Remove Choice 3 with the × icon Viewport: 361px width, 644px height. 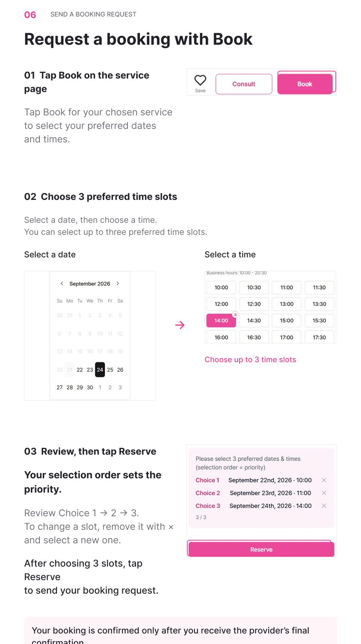324,506
